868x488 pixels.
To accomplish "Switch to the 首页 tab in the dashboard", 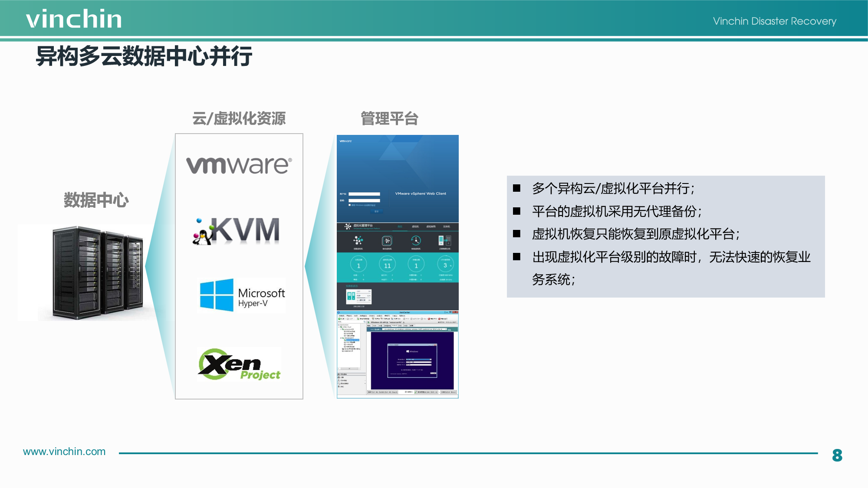I will coord(400,226).
